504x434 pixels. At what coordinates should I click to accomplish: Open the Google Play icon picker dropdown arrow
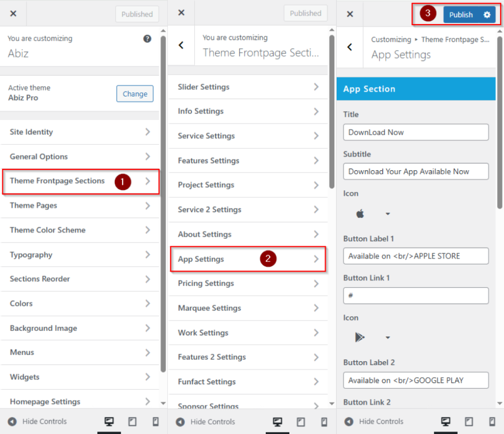click(388, 338)
